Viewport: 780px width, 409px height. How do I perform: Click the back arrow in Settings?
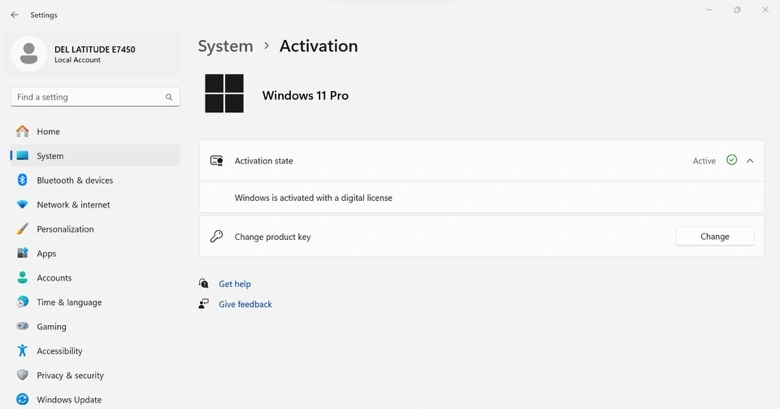point(14,15)
